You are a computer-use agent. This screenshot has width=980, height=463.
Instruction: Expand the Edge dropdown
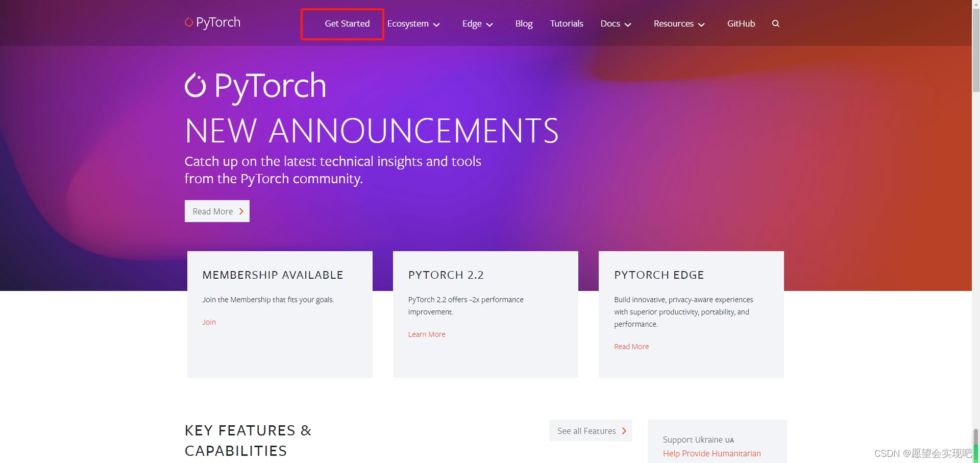coord(489,24)
